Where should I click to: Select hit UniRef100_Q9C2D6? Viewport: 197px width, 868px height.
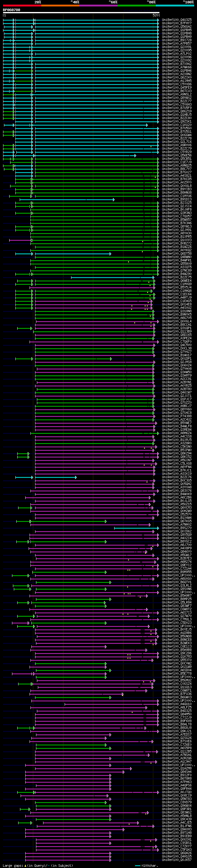[x=177, y=653]
